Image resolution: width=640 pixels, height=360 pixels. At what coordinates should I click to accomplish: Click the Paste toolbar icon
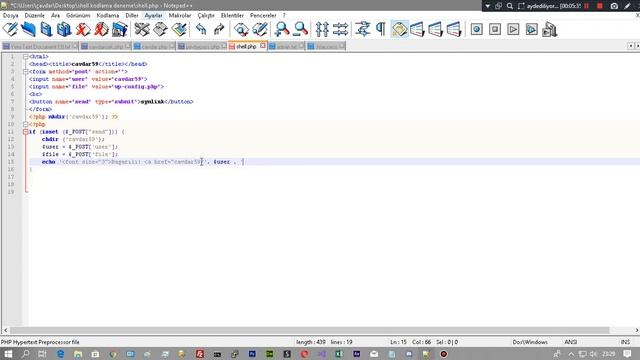tap(179, 29)
